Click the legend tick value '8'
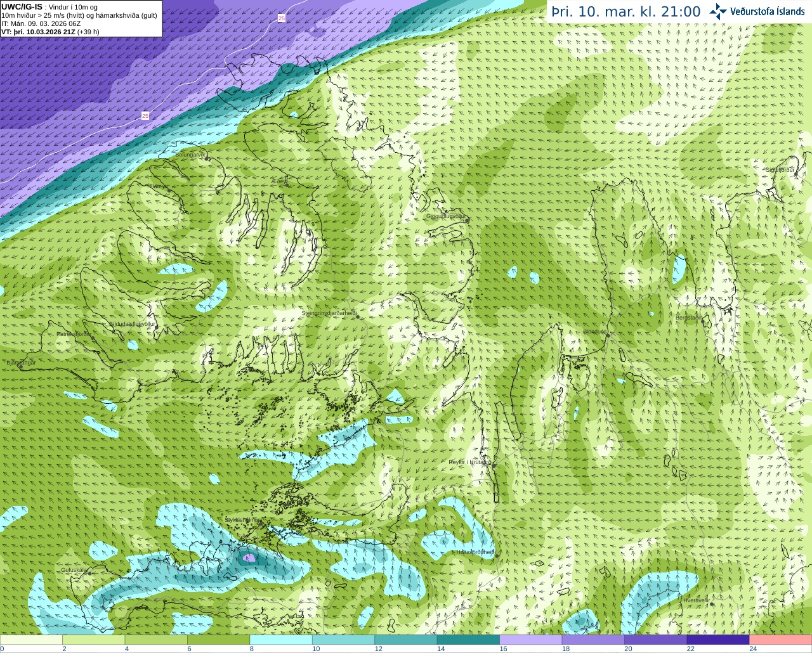The height and width of the screenshot is (653, 812). pyautogui.click(x=252, y=649)
